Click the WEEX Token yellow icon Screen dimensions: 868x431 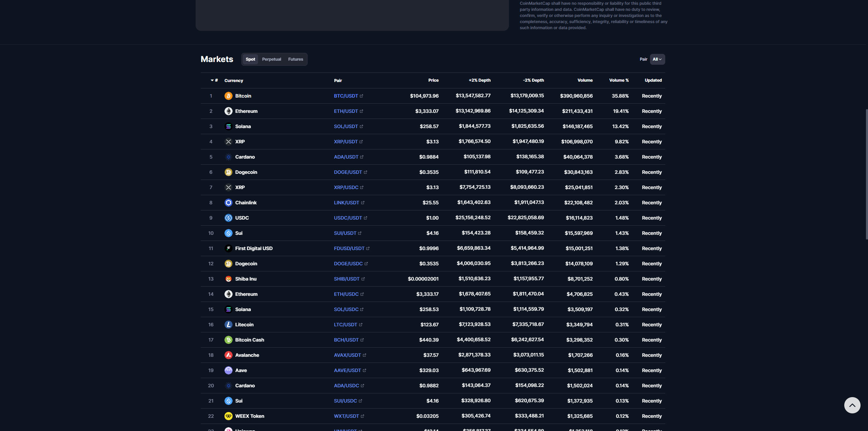coord(228,416)
